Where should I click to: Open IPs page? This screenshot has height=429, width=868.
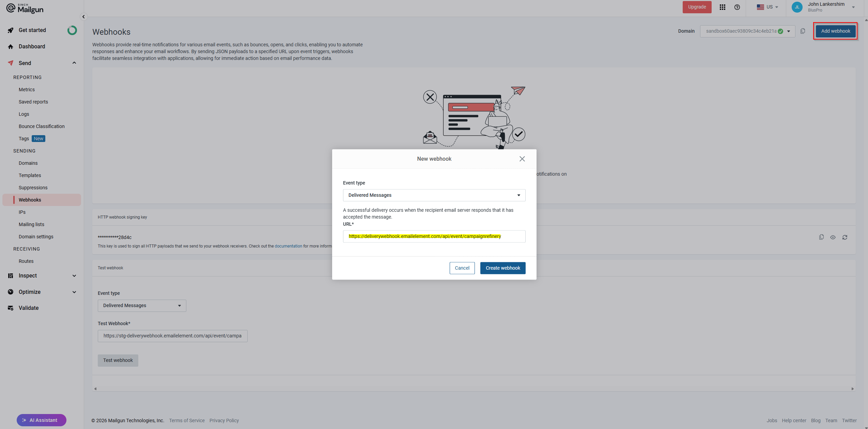point(22,212)
